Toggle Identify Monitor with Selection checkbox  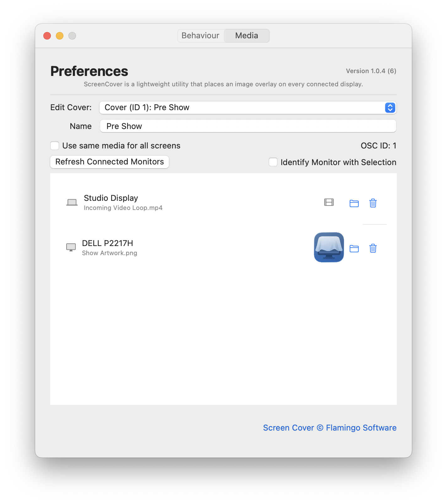(273, 162)
